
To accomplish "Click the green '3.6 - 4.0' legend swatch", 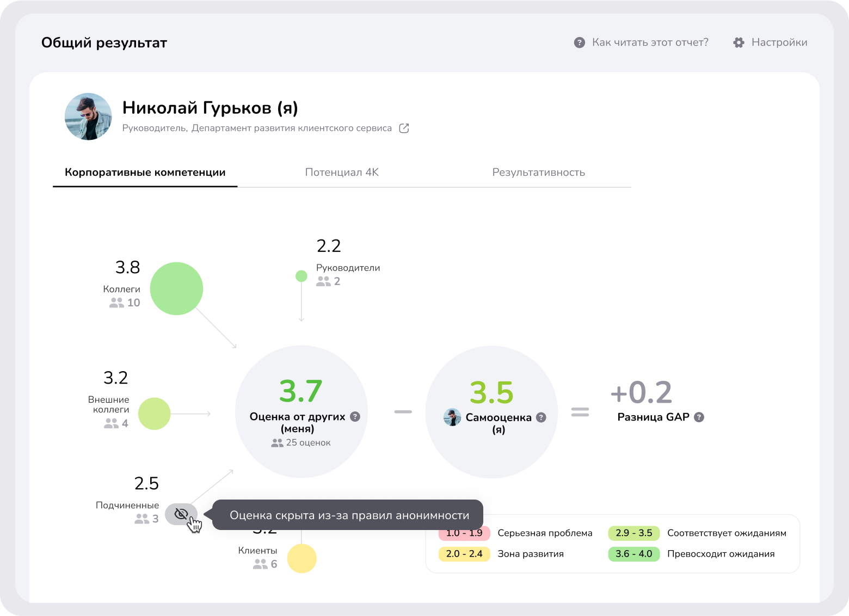I will tap(633, 554).
